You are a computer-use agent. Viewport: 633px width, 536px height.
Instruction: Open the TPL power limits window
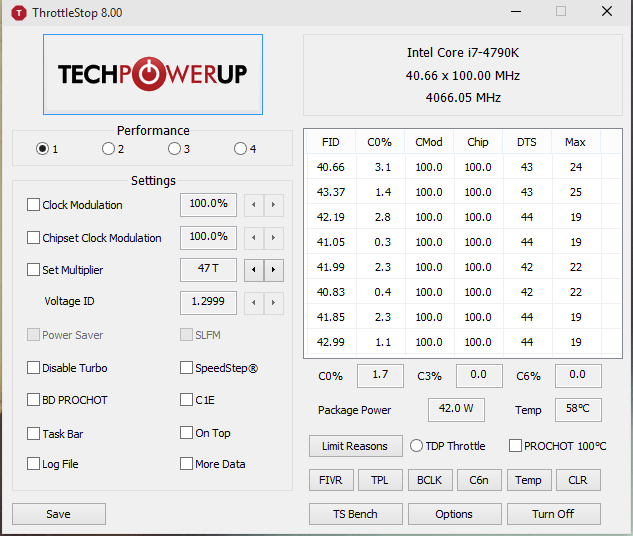[x=380, y=480]
